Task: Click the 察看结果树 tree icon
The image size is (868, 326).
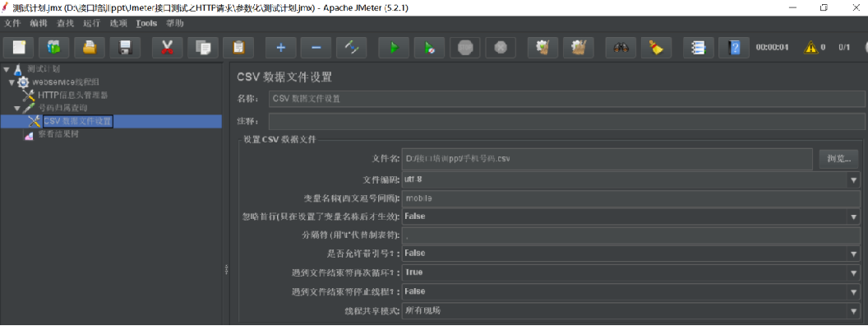Action: (29, 135)
